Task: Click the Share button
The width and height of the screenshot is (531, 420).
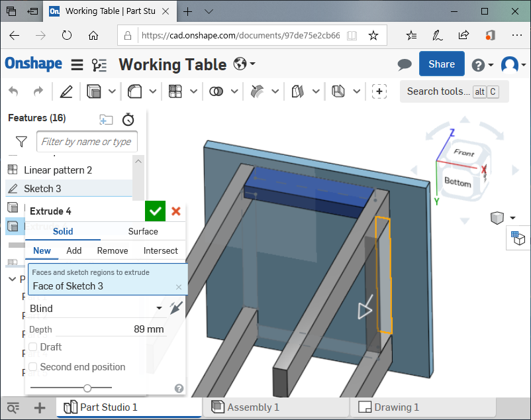Action: 442,64
